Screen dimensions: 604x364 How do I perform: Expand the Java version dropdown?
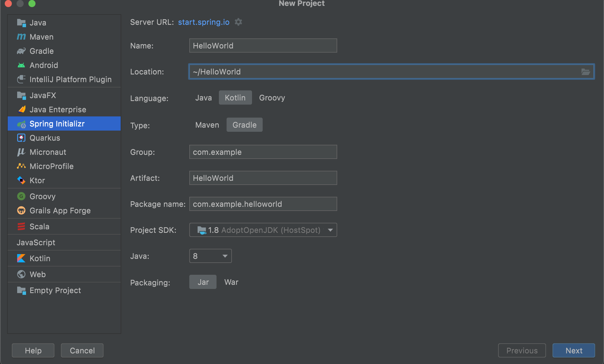click(x=225, y=256)
